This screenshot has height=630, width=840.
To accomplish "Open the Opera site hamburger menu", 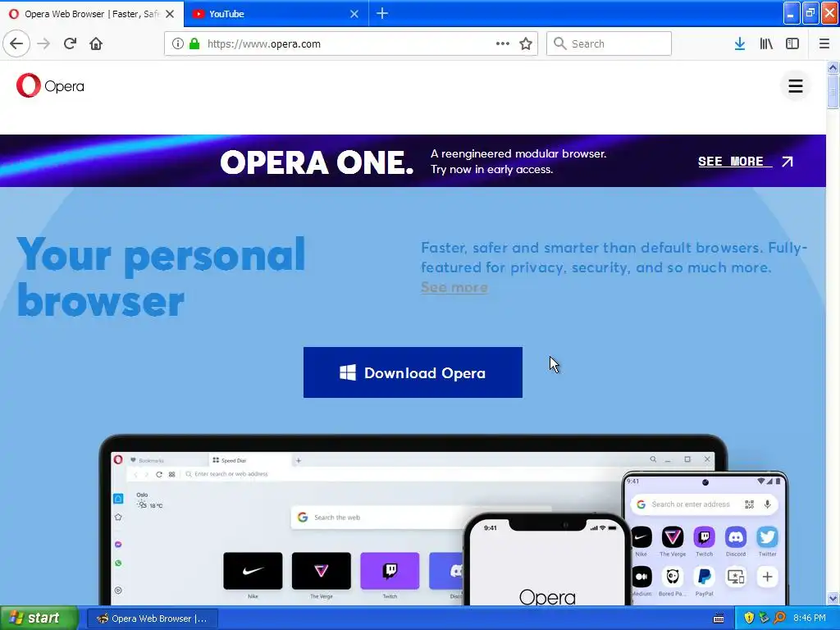I will 796,85.
